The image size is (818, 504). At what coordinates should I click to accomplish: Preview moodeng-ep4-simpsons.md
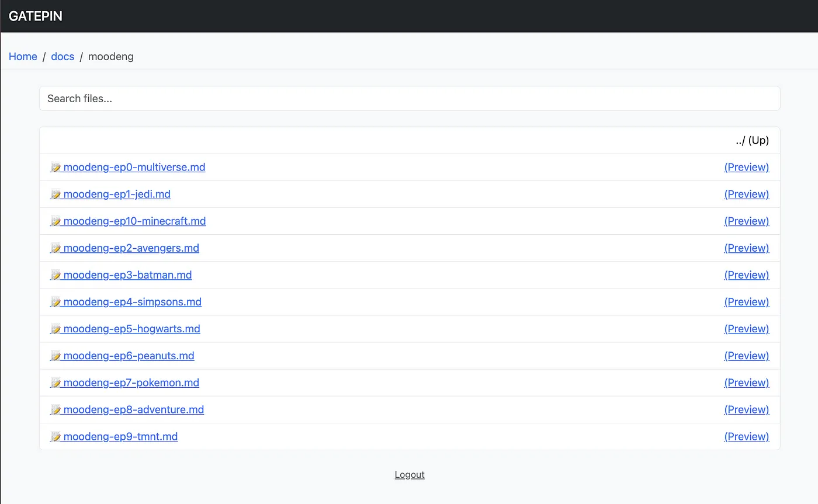click(x=747, y=301)
